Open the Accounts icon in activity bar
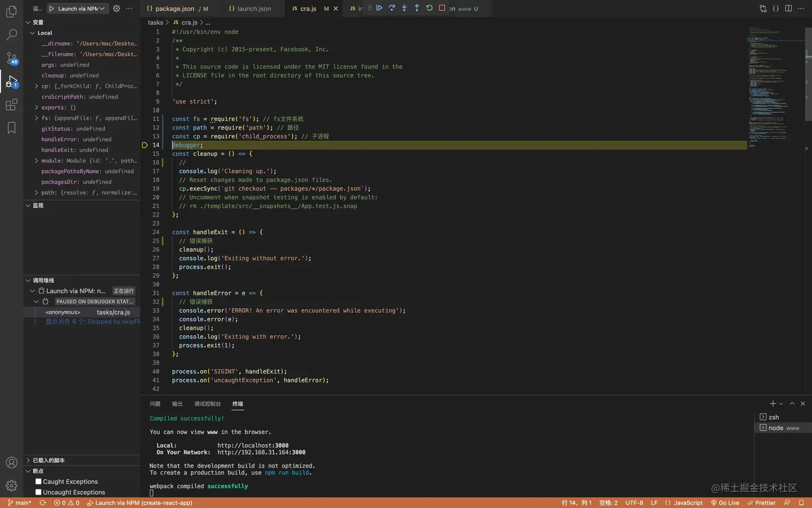Image resolution: width=812 pixels, height=508 pixels. coord(11,463)
